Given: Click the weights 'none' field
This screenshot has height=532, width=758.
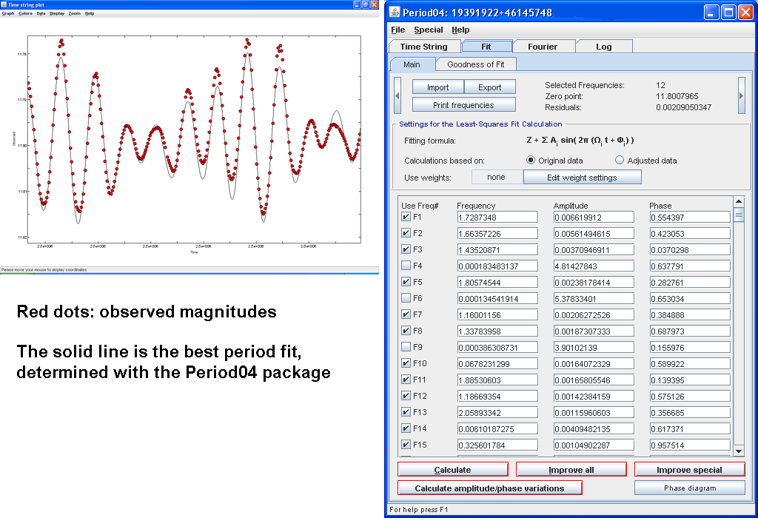Looking at the screenshot, I should click(x=497, y=178).
